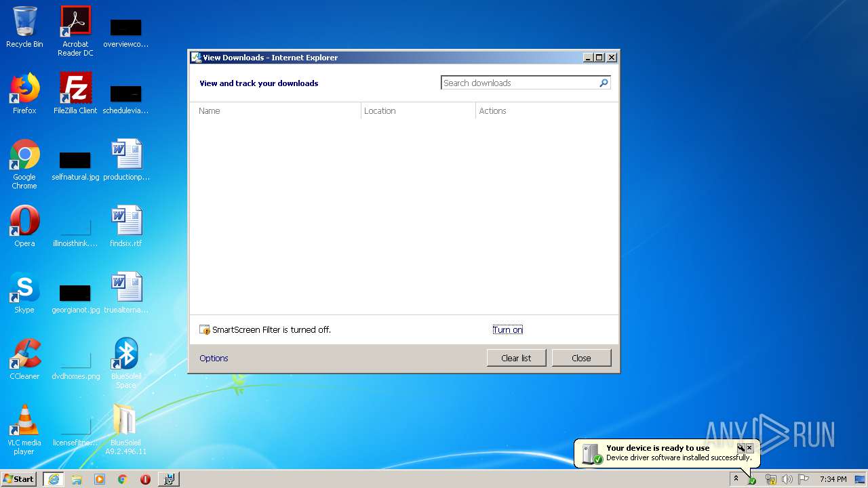Open the Recycle Bin desktop icon
Image resolution: width=868 pixels, height=488 pixels.
coord(24,27)
